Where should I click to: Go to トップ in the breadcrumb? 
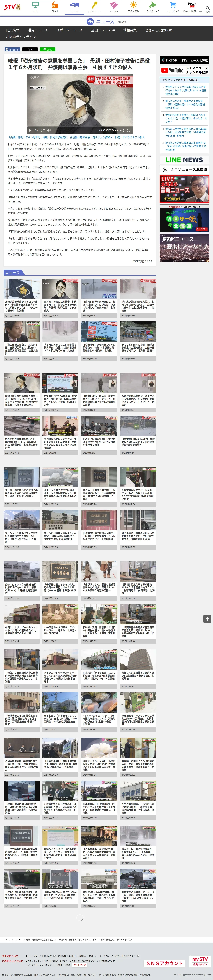click(x=8, y=939)
